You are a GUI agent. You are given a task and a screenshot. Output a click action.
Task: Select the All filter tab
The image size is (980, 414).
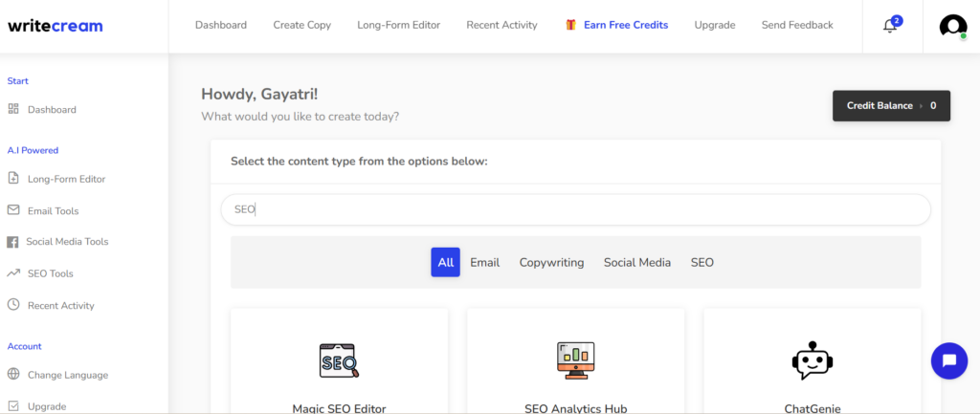(x=445, y=262)
